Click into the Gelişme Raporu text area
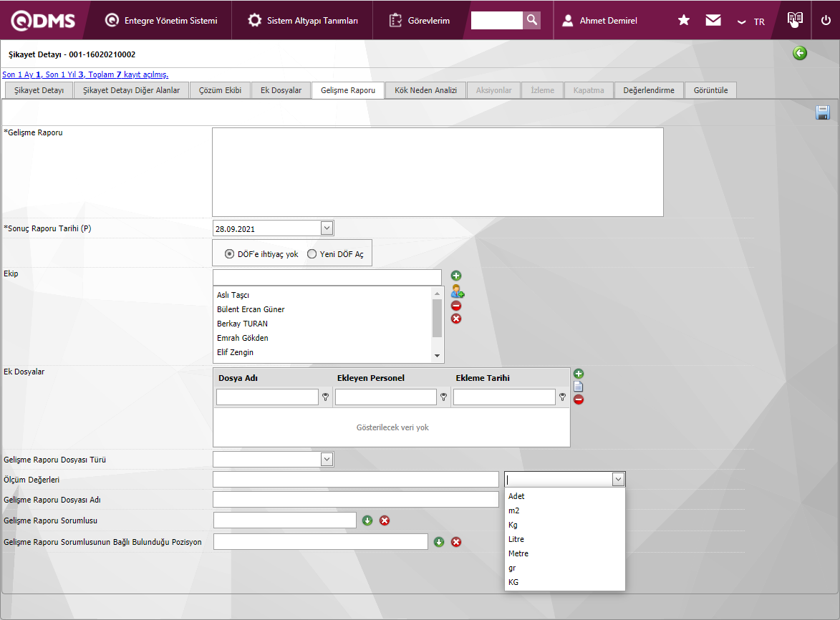840x620 pixels. click(438, 172)
